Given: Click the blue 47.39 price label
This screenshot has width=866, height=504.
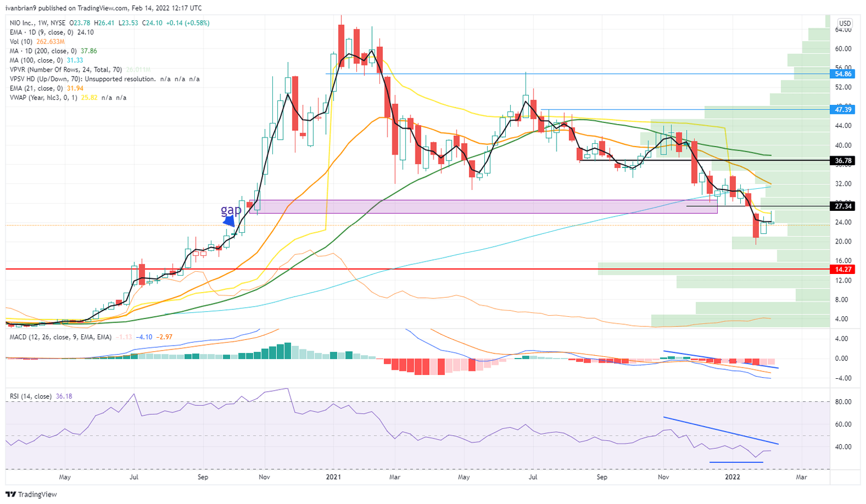Looking at the screenshot, I should tap(843, 109).
